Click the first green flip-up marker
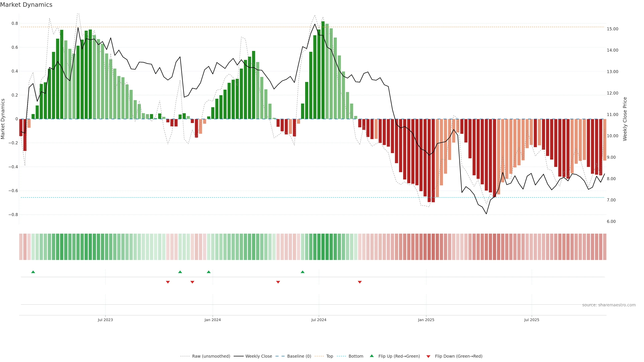Image resolution: width=644 pixels, height=362 pixels. point(33,272)
